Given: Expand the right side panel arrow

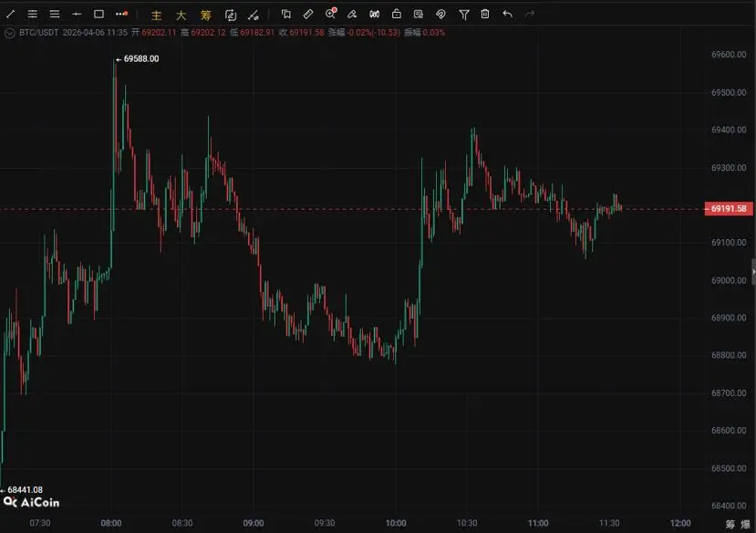Looking at the screenshot, I should tap(753, 271).
